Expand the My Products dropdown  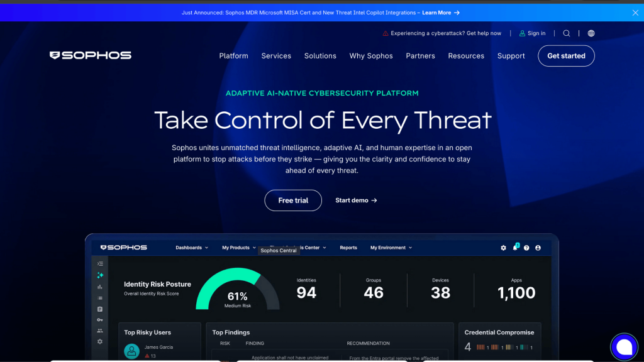pos(238,248)
